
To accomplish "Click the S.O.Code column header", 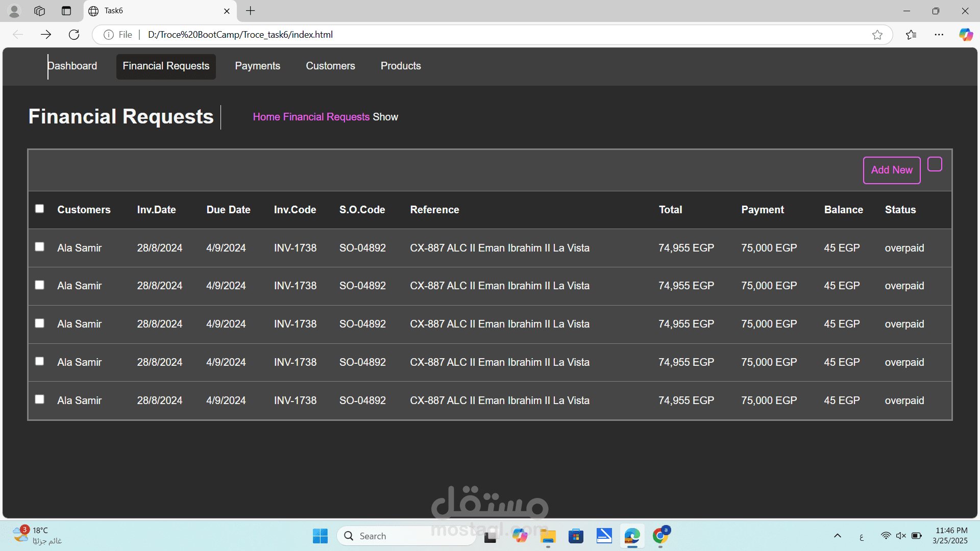I will [x=362, y=210].
